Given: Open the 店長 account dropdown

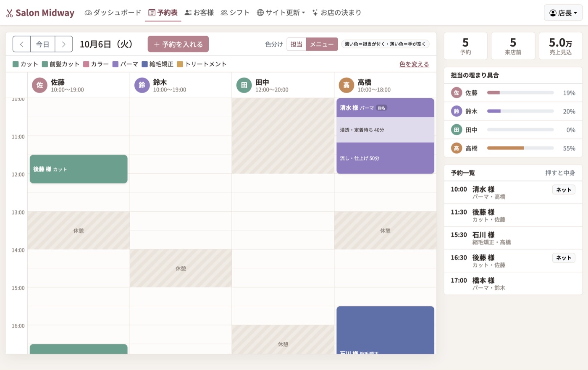Looking at the screenshot, I should coord(563,13).
